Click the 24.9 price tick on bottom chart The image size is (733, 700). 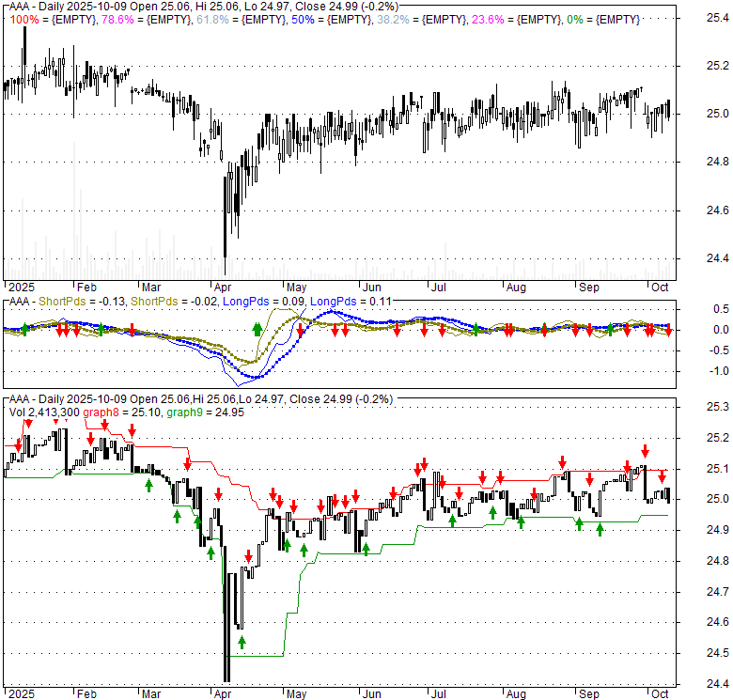[x=717, y=530]
